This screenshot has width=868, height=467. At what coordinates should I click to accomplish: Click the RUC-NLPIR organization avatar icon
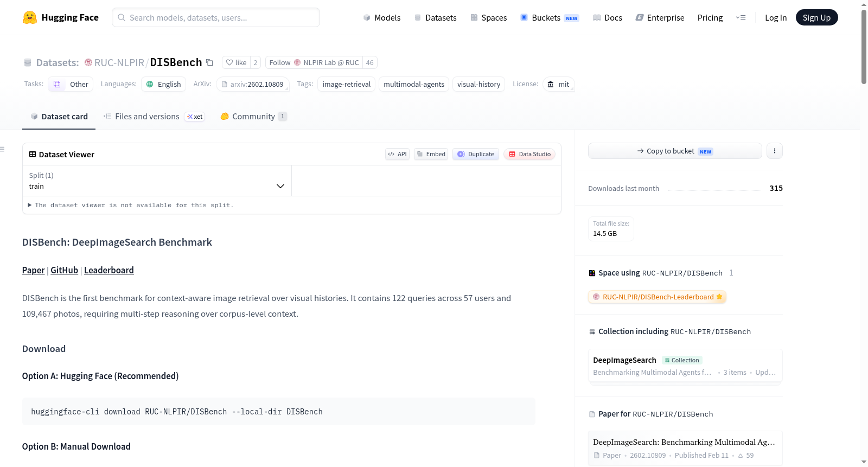tap(88, 62)
